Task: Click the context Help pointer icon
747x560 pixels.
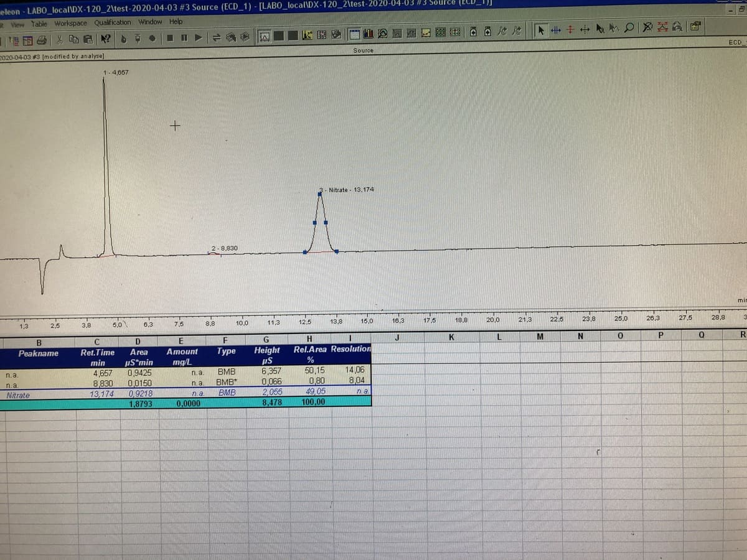Action: (106, 39)
